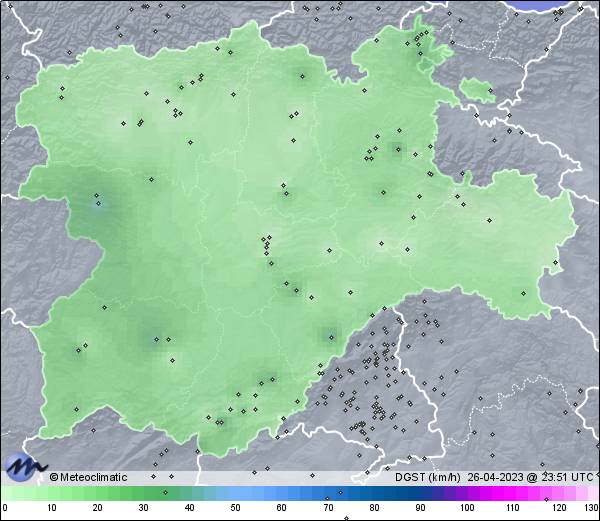Viewport: 600px width, 521px height.
Task: Select the 30 value on wind scale
Action: pyautogui.click(x=143, y=508)
